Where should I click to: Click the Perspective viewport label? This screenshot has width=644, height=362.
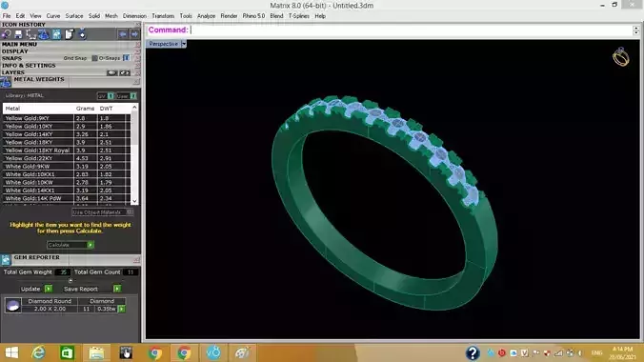(x=164, y=44)
